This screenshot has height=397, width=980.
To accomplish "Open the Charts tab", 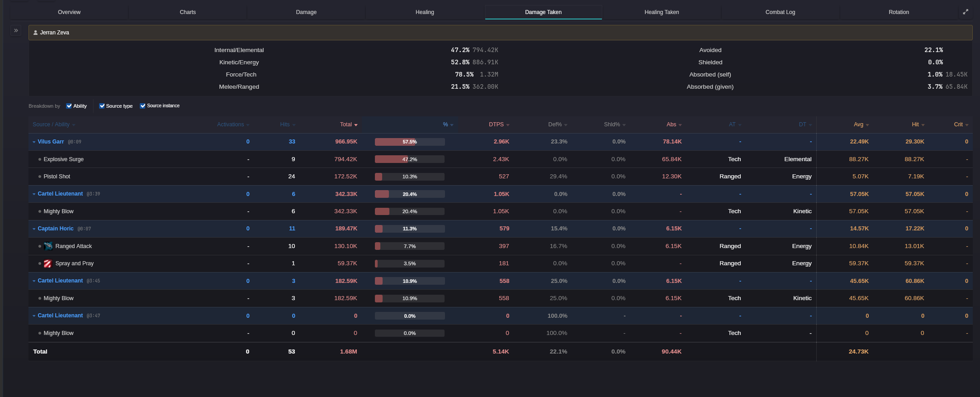I will click(188, 12).
